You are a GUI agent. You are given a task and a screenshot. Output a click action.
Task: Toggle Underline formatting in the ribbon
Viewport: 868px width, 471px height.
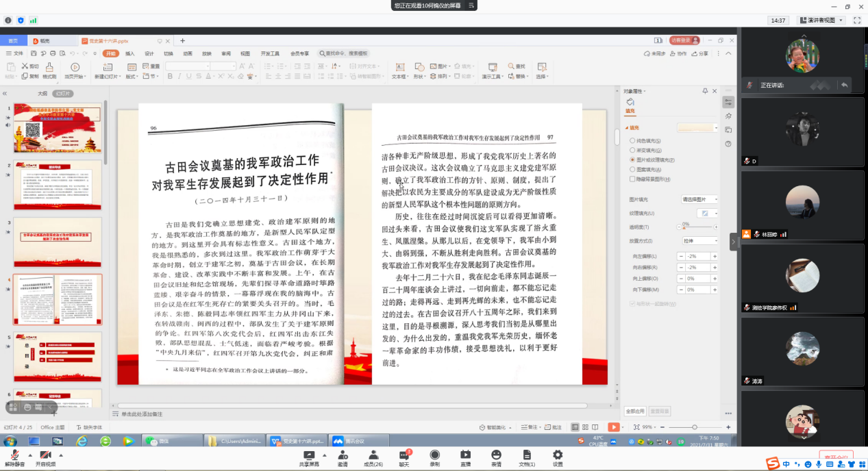[188, 77]
